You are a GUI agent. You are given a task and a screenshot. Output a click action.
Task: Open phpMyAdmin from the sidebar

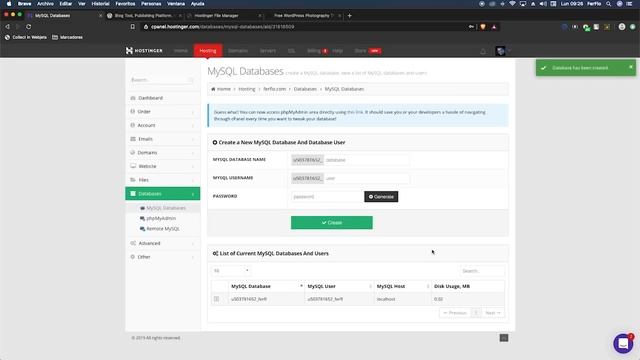(161, 218)
